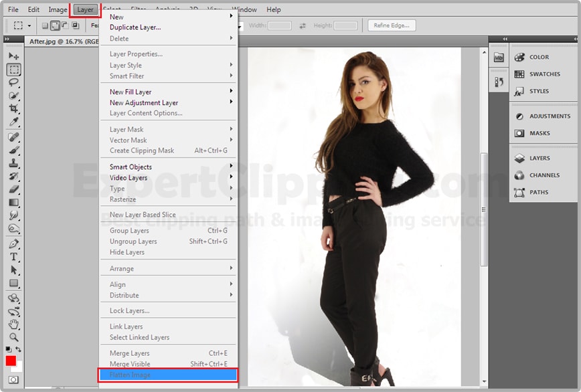
Task: Choose the Horizontal Type tool
Action: coord(14,258)
